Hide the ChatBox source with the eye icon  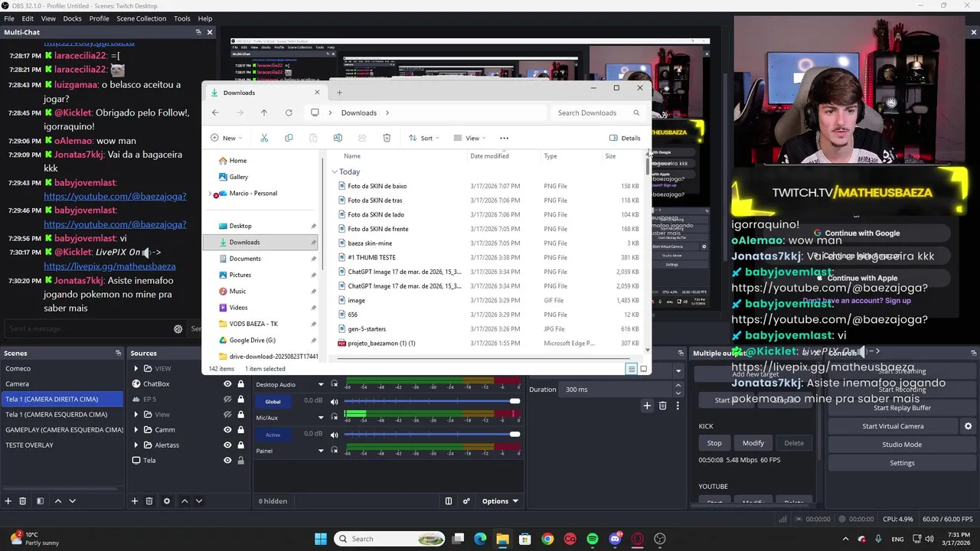[227, 384]
